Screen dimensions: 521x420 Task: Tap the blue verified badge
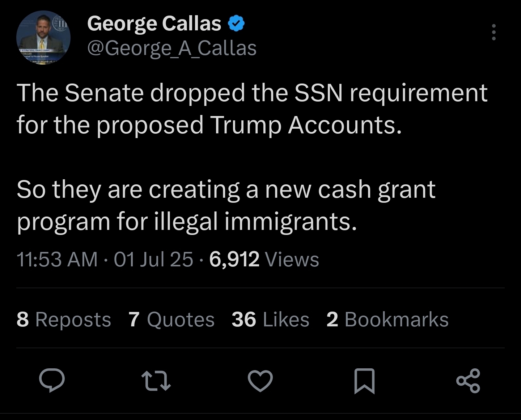(x=236, y=24)
